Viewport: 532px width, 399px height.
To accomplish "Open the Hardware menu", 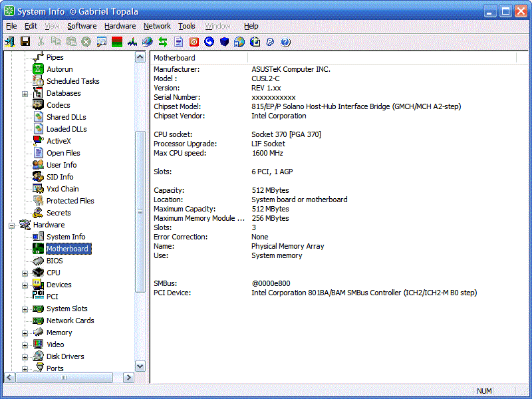I will pos(120,26).
